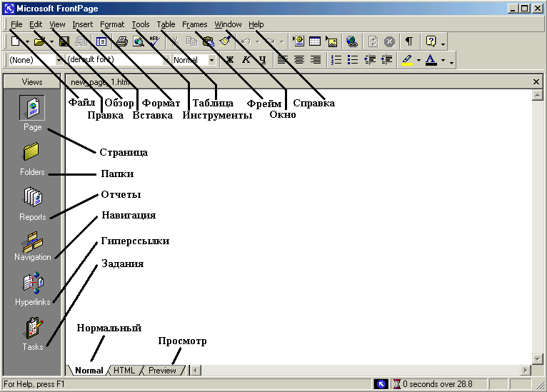Click the Insert Table grid icon

[315, 41]
